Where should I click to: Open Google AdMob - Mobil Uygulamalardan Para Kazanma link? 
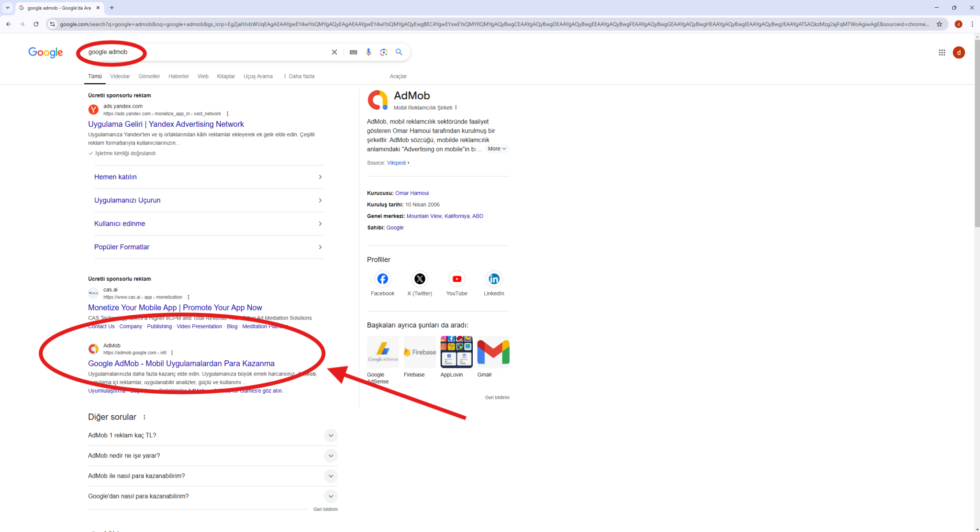181,364
